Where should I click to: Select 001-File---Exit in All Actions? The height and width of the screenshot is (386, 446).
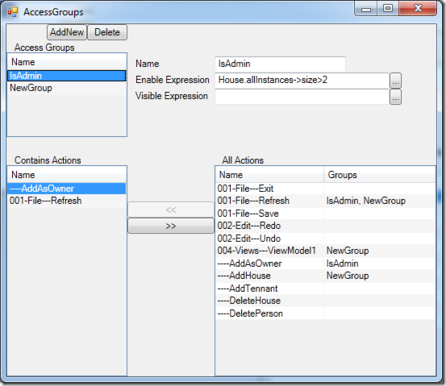point(325,189)
